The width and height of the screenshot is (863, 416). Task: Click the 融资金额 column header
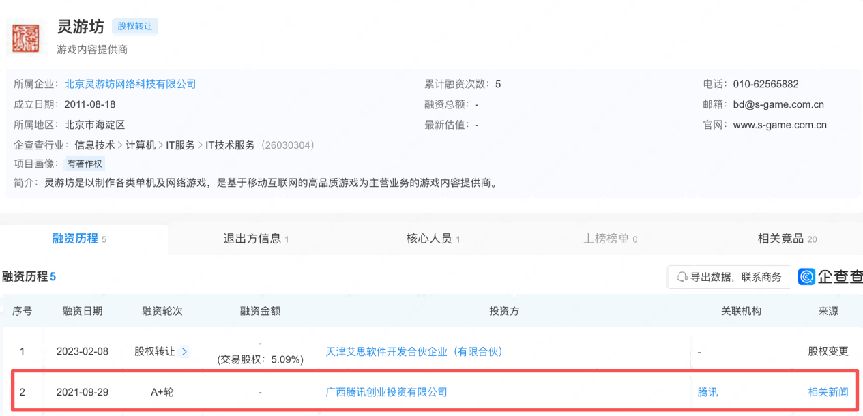[x=260, y=311]
